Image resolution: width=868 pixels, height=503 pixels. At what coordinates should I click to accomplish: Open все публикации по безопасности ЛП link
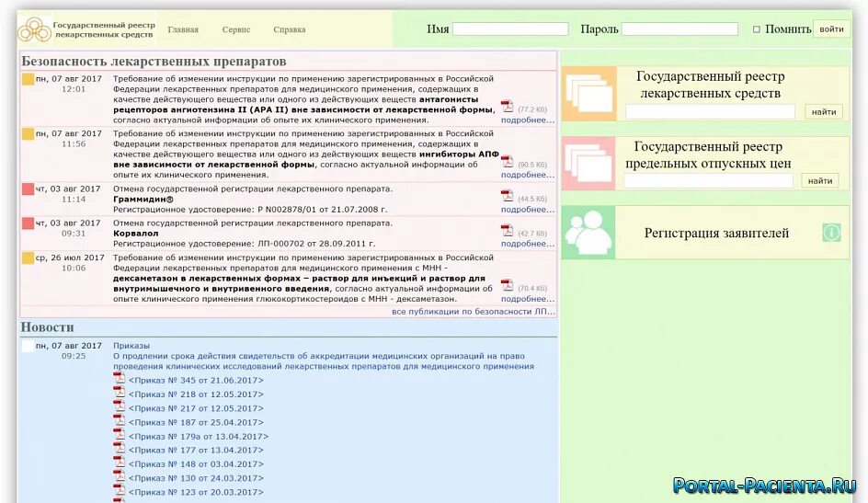click(474, 312)
